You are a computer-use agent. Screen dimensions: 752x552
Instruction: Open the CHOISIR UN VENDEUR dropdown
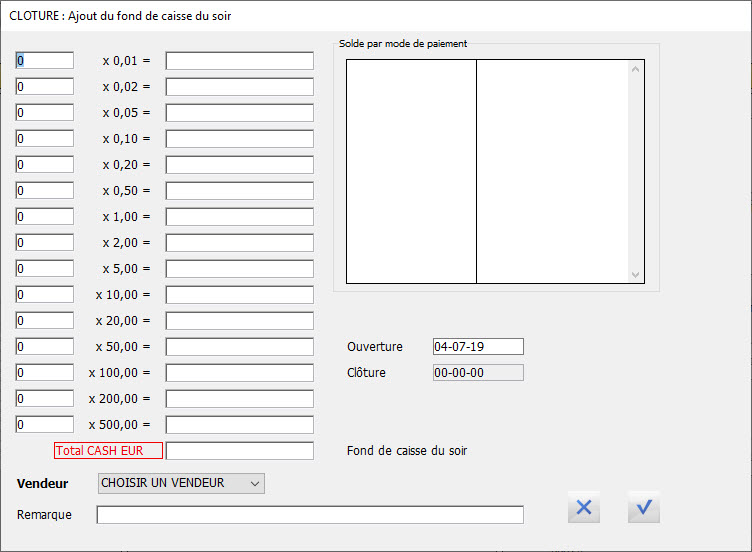[x=181, y=484]
